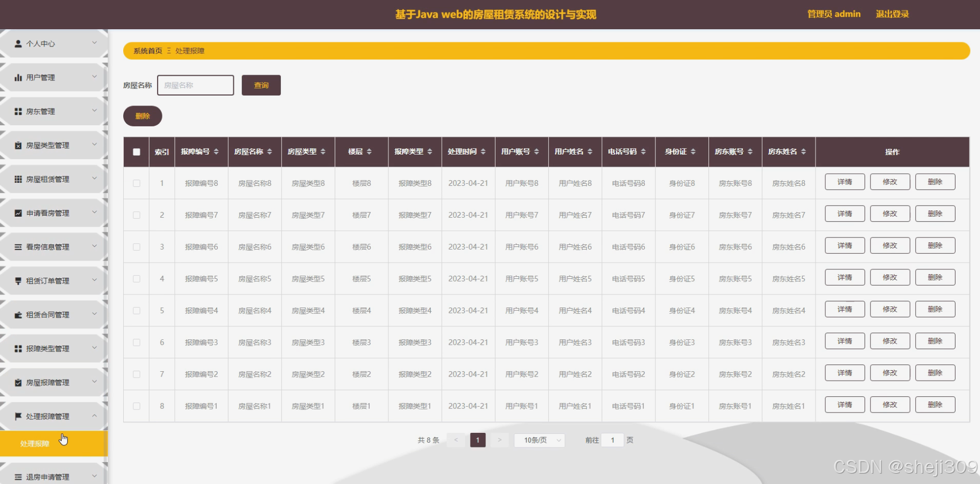Click the 房屋名称 search input field
The height and width of the screenshot is (484, 980).
195,85
